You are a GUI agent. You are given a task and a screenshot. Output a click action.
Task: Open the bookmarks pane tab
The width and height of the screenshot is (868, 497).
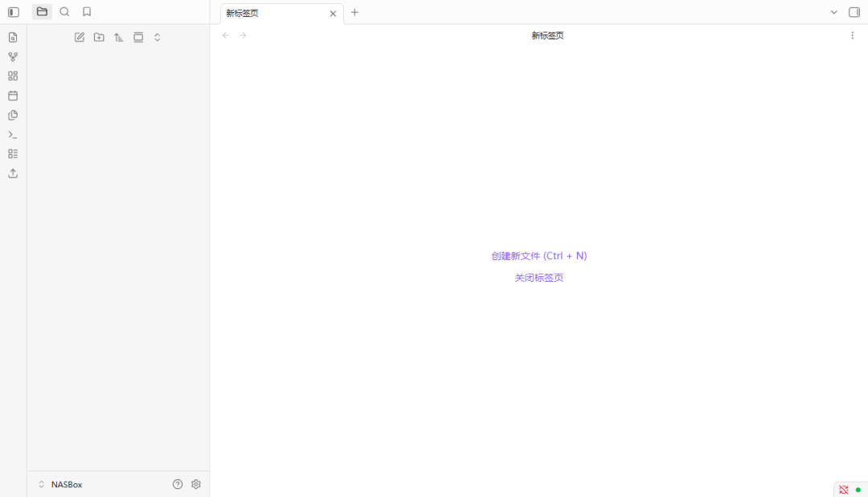[87, 11]
